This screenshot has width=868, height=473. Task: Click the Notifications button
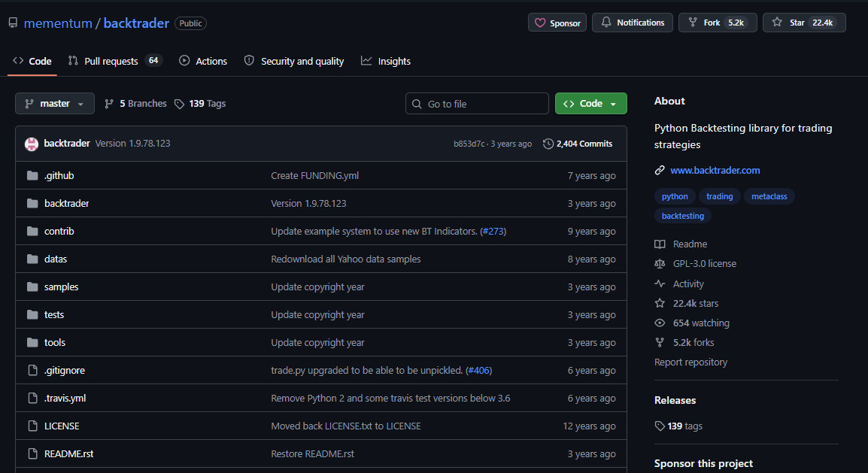(632, 23)
